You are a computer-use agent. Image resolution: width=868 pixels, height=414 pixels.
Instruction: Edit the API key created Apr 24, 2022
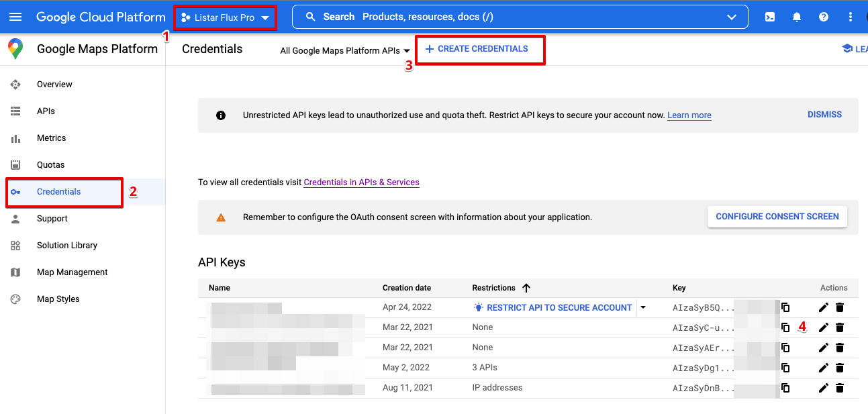(x=824, y=307)
